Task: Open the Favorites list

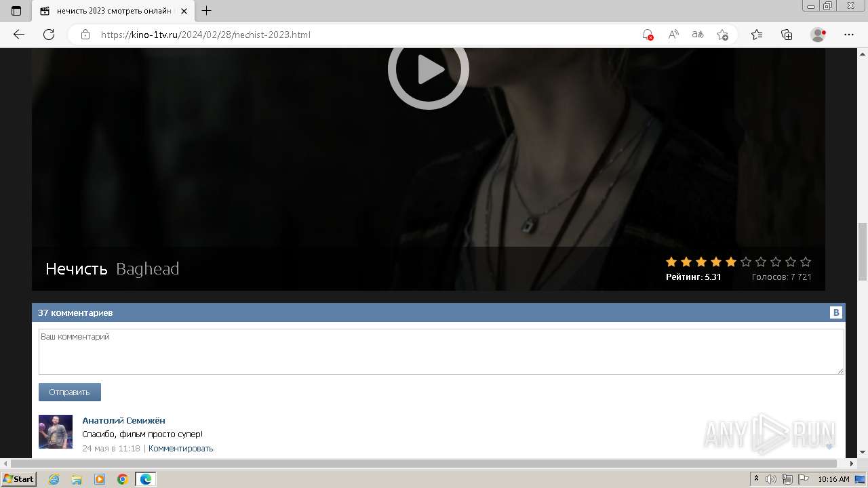Action: tap(757, 35)
